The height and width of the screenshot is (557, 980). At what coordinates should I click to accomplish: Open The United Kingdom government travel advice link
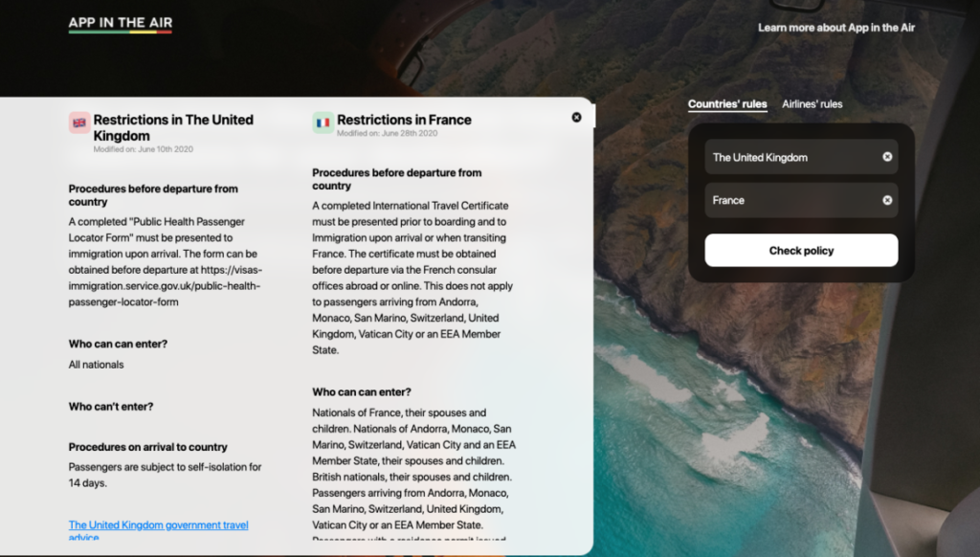[x=158, y=530]
